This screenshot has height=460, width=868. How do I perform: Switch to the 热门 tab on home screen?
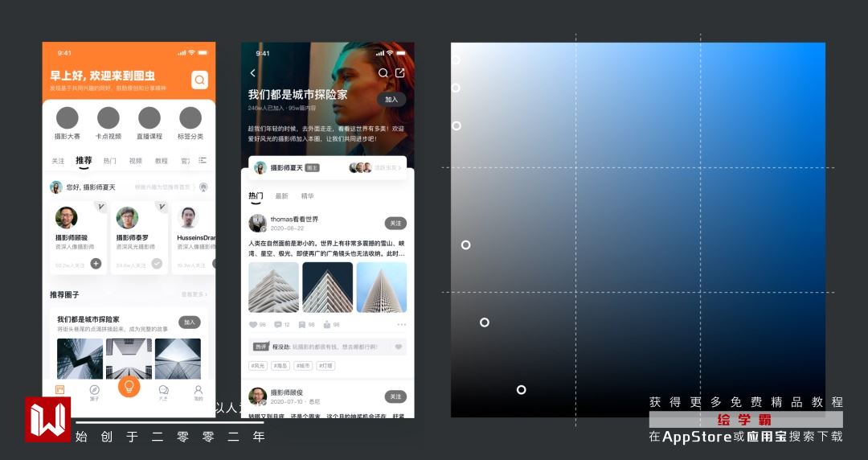pyautogui.click(x=109, y=162)
